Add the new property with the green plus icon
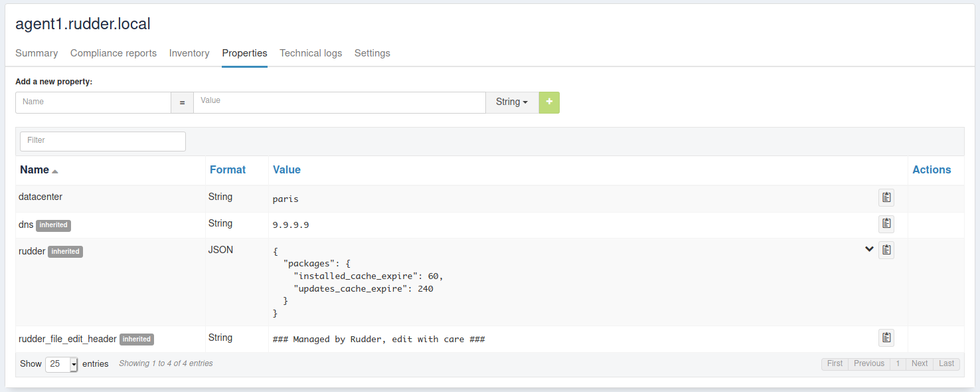 pos(548,102)
